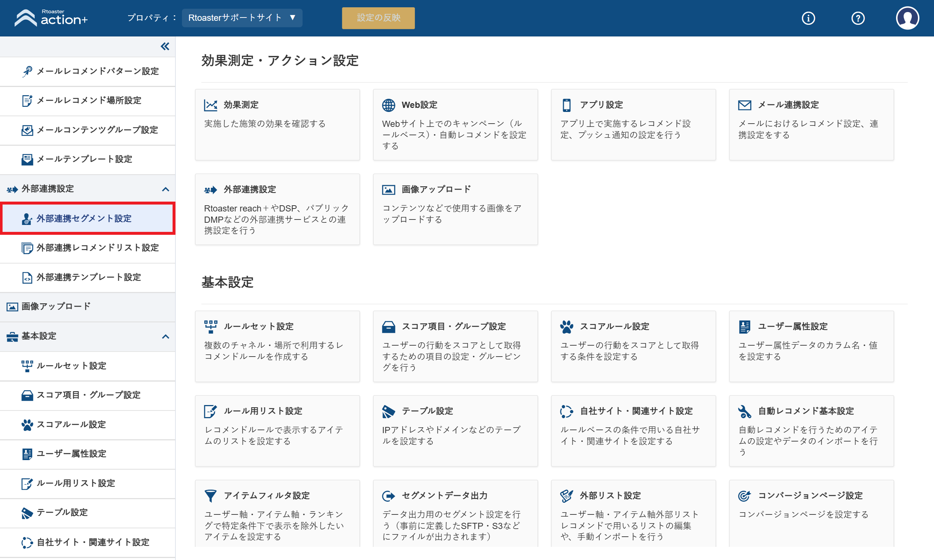Click the 自社サイト・関連サイト設定 card circle icon

pyautogui.click(x=567, y=411)
